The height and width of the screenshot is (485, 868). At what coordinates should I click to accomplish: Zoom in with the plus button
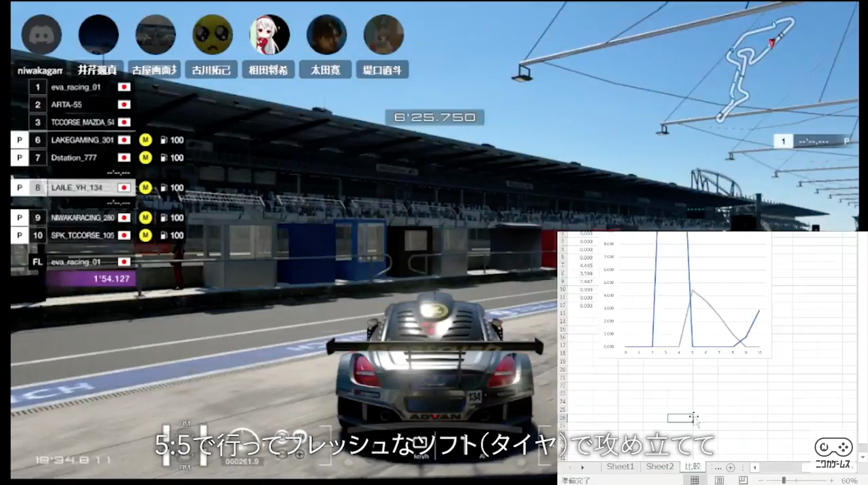831,480
